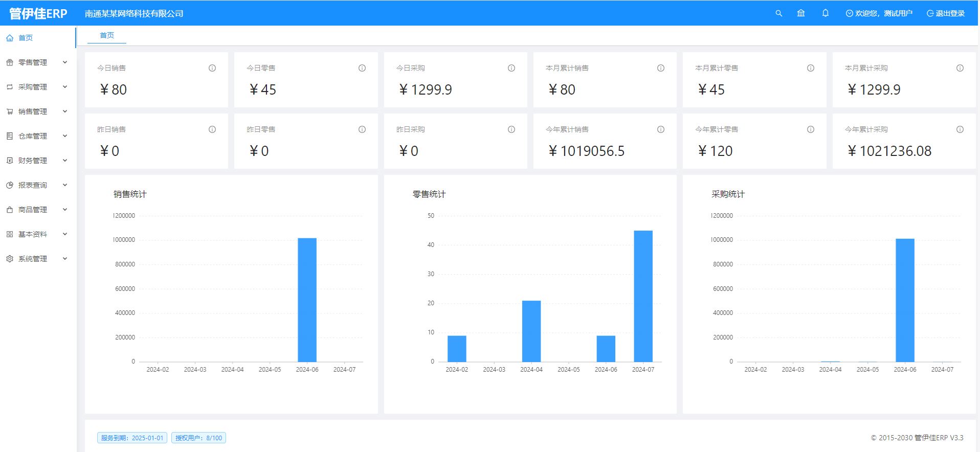This screenshot has height=452, width=980.
Task: Open notifications via the bell icon
Action: tap(825, 13)
